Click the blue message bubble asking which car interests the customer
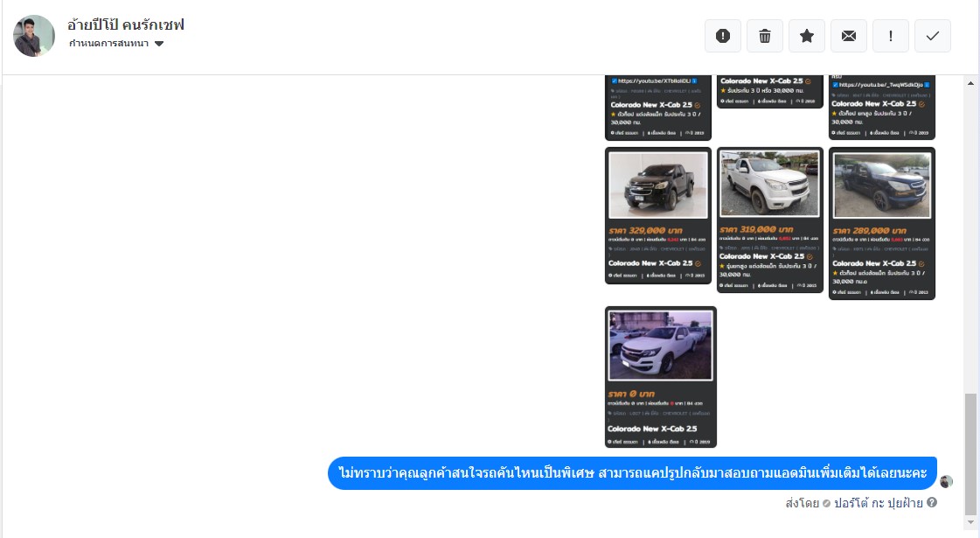This screenshot has width=980, height=538. coord(632,473)
